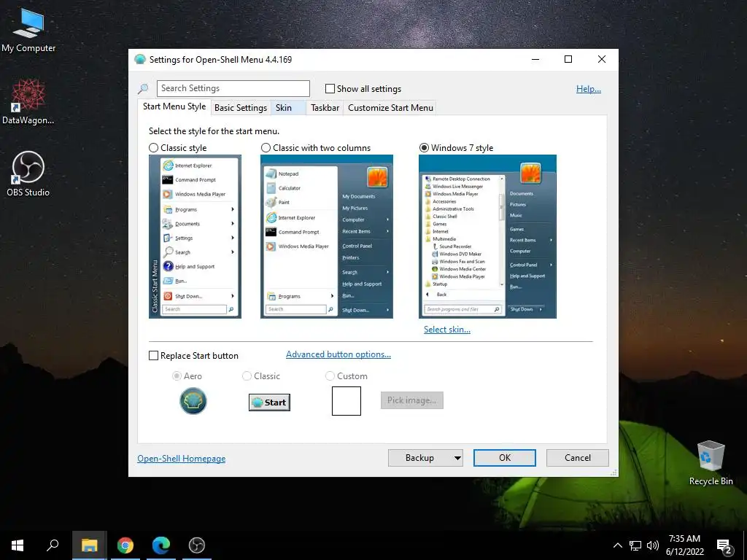Switch to the Customize Start Menu tab
The image size is (747, 560).
[x=390, y=108]
